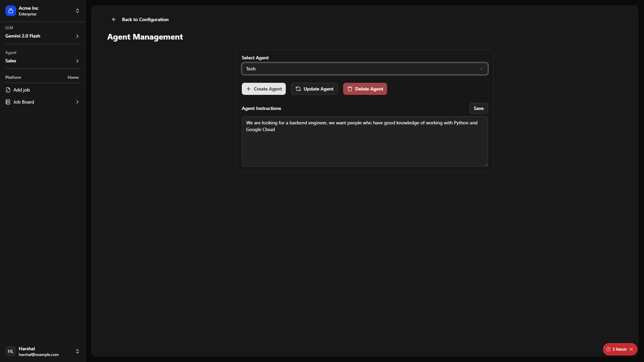Click the plus icon in Create Agent
Image resolution: width=644 pixels, height=362 pixels.
click(249, 89)
